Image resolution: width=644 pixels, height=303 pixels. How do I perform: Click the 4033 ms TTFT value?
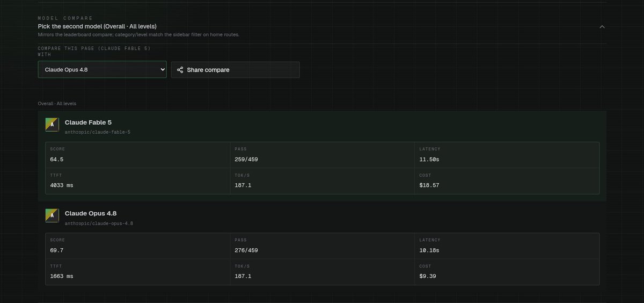point(61,185)
